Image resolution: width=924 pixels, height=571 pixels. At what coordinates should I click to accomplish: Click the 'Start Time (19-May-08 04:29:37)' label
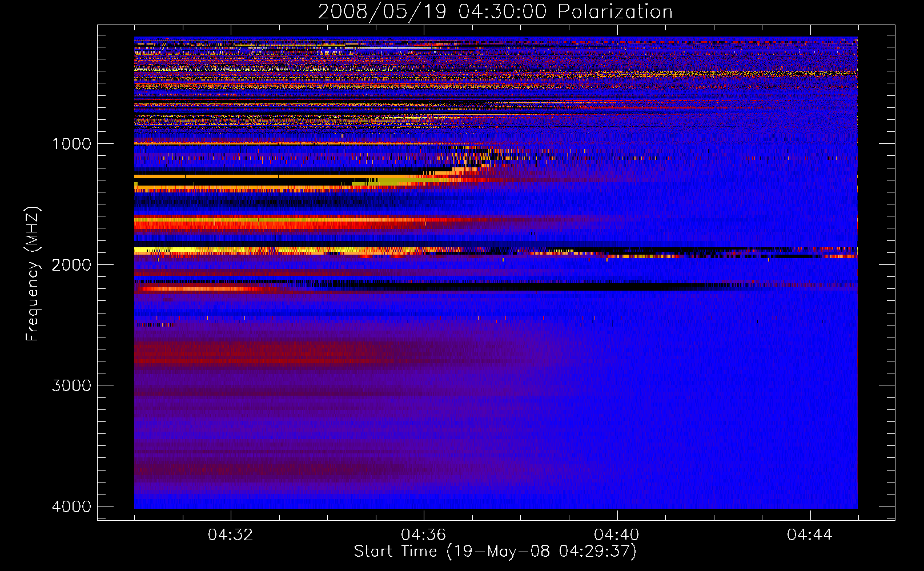pyautogui.click(x=495, y=552)
